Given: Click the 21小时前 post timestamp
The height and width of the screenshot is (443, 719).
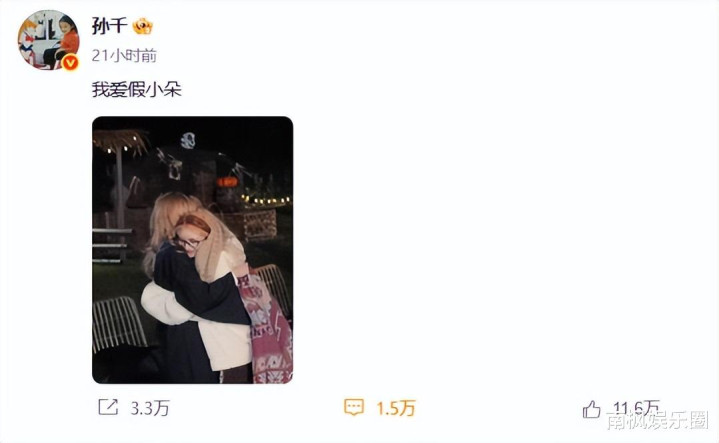Looking at the screenshot, I should click(x=124, y=55).
